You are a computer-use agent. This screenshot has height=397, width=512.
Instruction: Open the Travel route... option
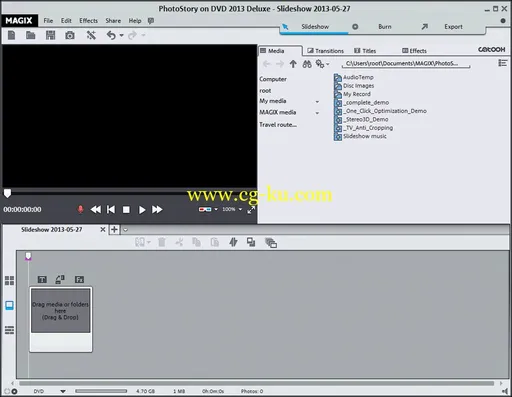click(278, 125)
